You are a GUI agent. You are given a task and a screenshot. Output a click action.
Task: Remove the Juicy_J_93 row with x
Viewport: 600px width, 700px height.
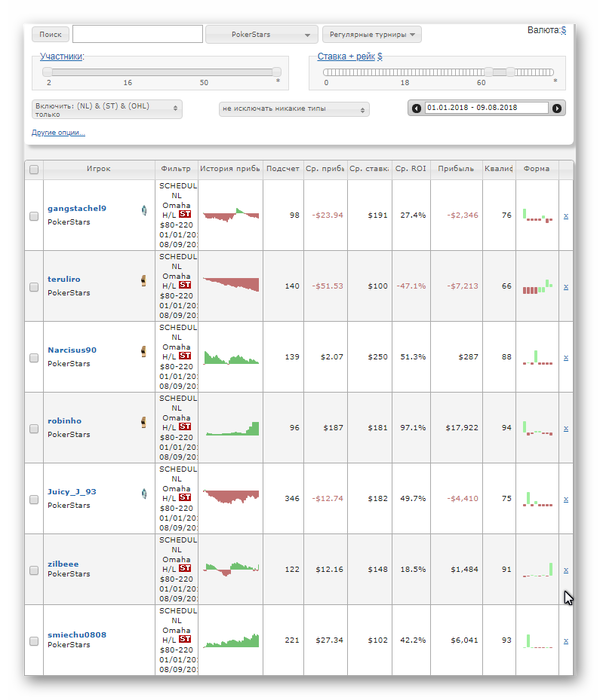[x=566, y=500]
